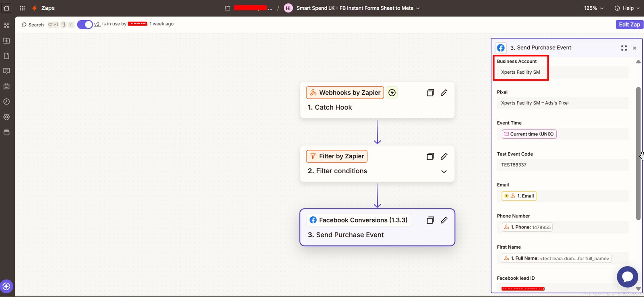Click the Facebook lead ID label
Screen dimensions: 644x297
click(x=516, y=278)
